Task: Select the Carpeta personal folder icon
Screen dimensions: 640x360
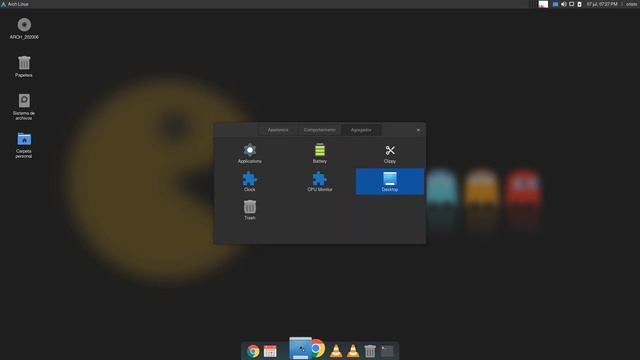Action: point(24,145)
